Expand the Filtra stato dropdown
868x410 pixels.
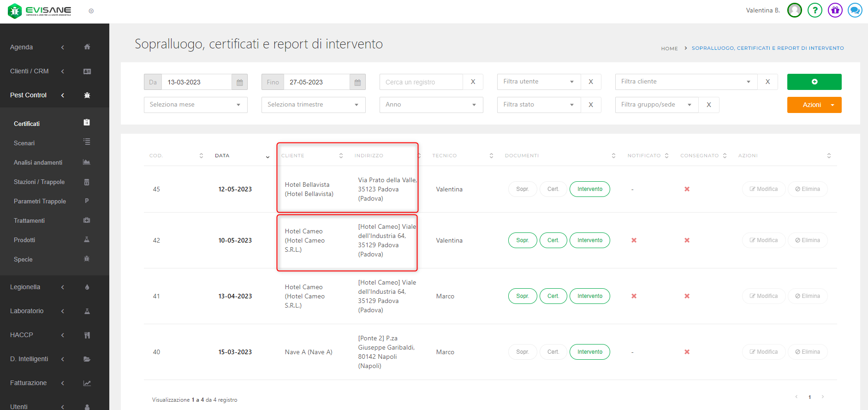(x=539, y=105)
